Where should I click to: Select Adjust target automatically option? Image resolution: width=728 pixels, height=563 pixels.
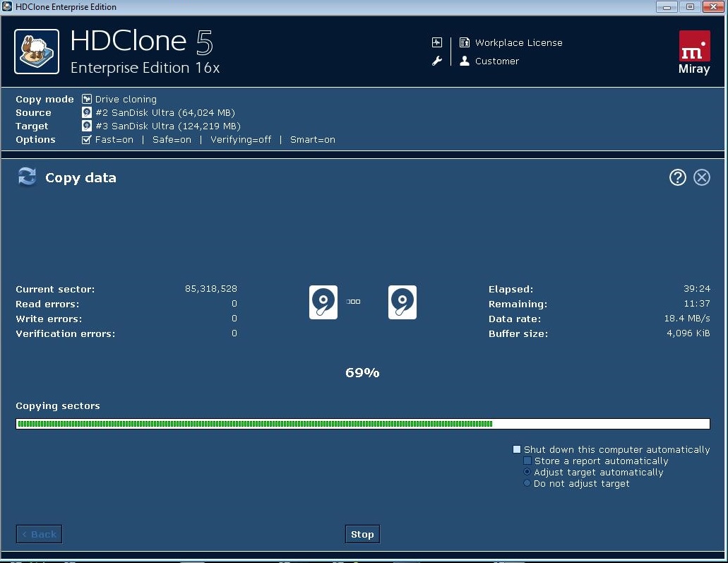(527, 472)
